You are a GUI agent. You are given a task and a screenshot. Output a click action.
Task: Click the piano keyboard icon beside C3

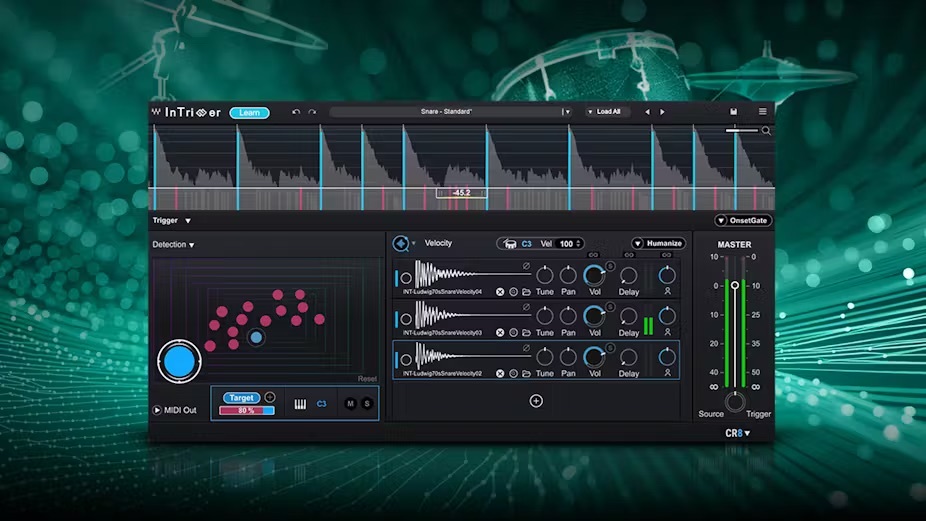point(299,404)
